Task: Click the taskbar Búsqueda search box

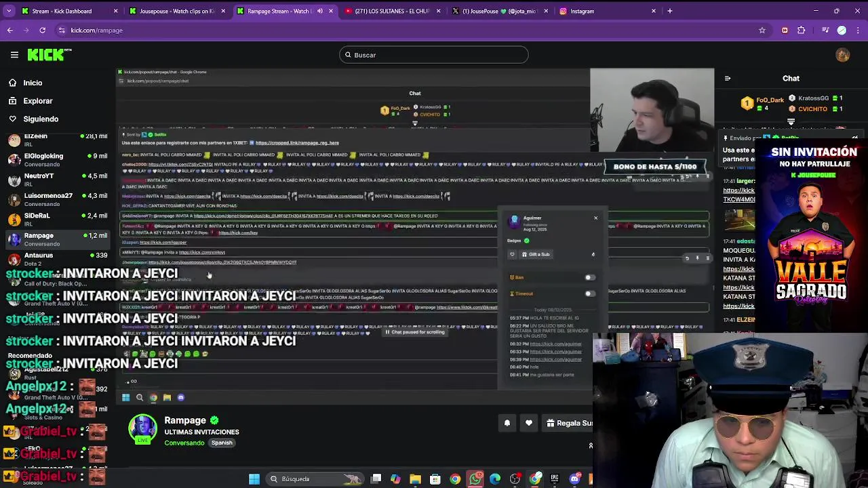Action: (315, 479)
